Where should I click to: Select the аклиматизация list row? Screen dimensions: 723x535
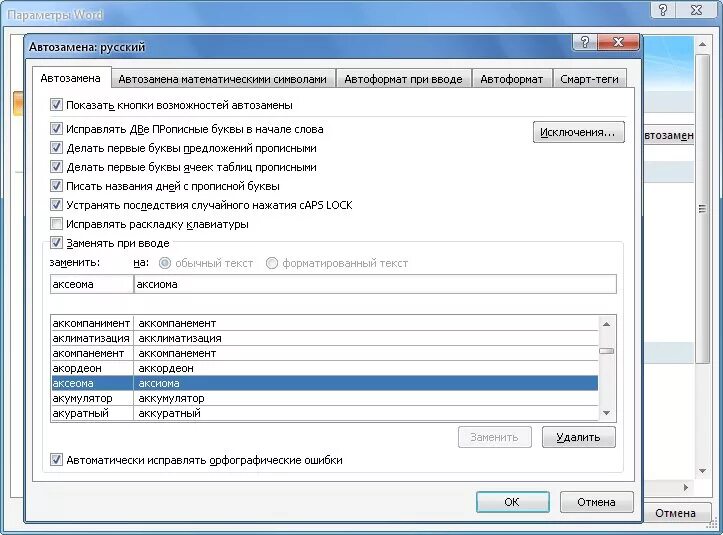pyautogui.click(x=325, y=338)
